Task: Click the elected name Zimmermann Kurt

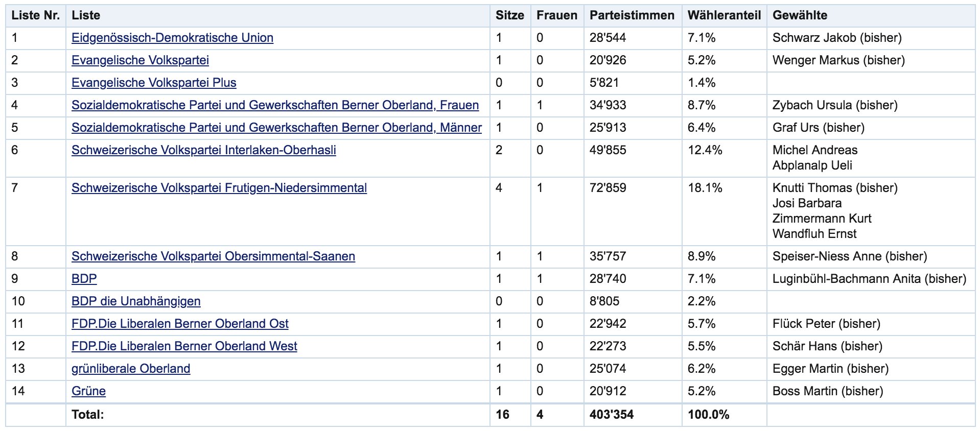Action: click(x=822, y=219)
